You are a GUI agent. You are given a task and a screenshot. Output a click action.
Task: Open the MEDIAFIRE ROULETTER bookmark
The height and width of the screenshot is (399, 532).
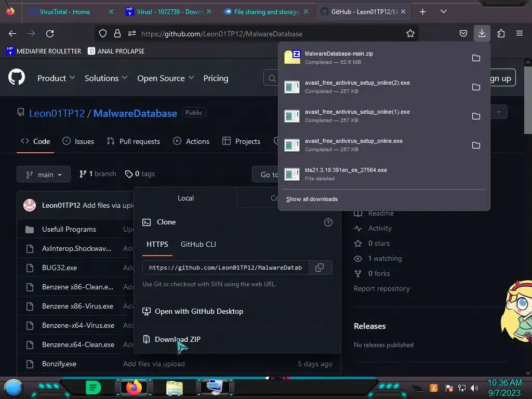(x=44, y=51)
